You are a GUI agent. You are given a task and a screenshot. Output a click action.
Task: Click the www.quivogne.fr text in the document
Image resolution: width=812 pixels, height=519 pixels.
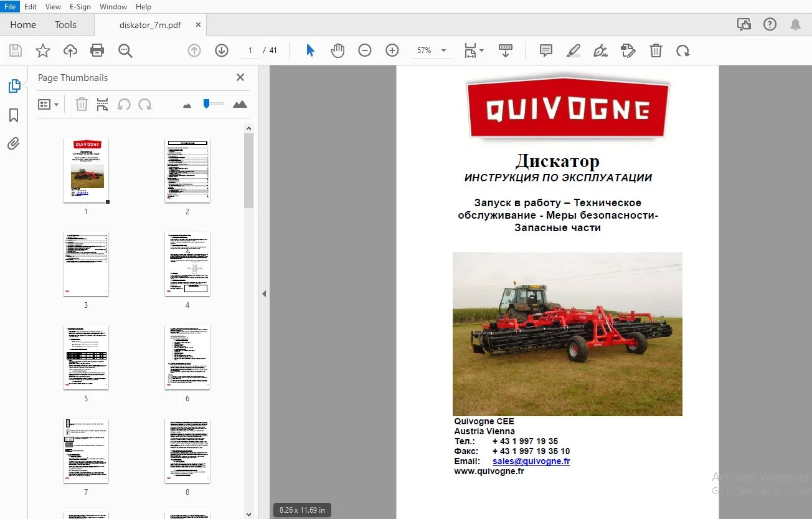pos(489,471)
